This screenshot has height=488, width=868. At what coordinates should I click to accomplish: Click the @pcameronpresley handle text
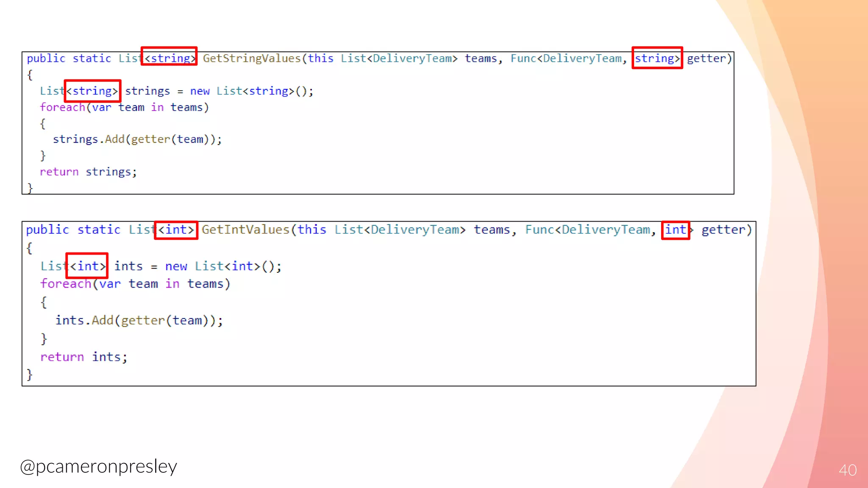(98, 466)
